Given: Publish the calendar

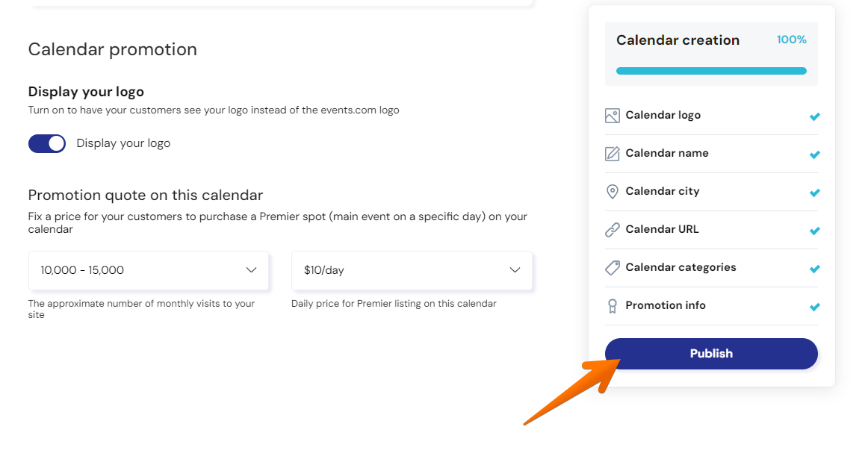Looking at the screenshot, I should (x=711, y=354).
